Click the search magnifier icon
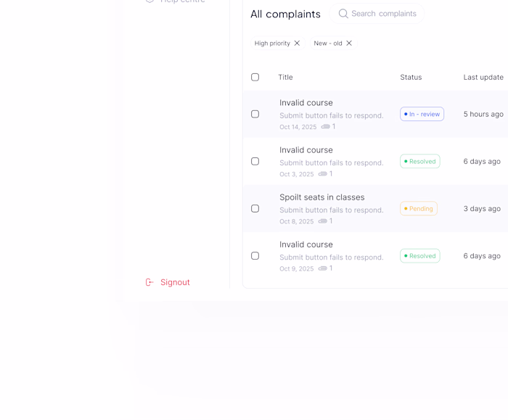The height and width of the screenshot is (420, 508). [343, 14]
